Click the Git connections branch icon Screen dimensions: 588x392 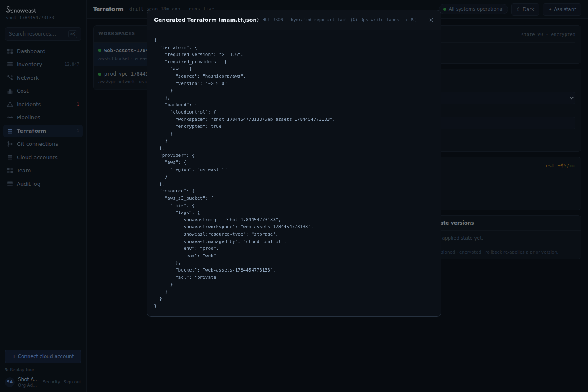10,144
